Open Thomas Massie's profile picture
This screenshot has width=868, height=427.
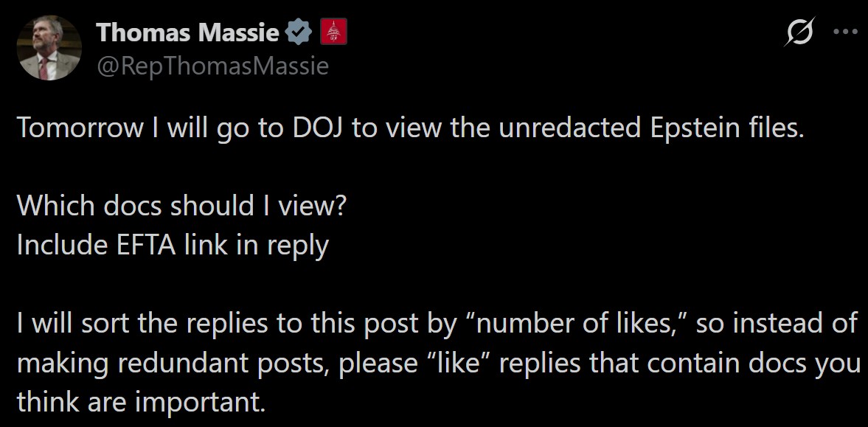pos(49,48)
